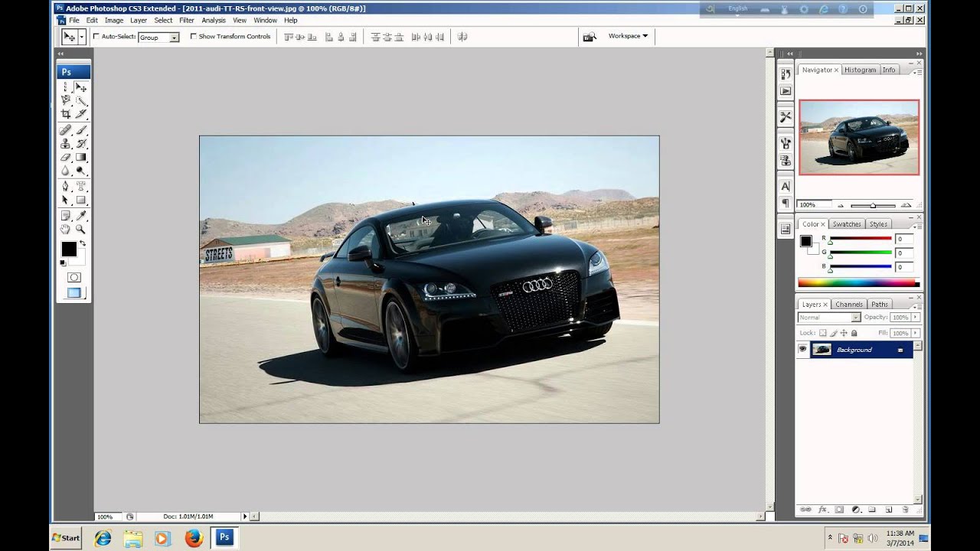This screenshot has width=980, height=551.
Task: Select the Magic Wand tool
Action: coord(81,100)
